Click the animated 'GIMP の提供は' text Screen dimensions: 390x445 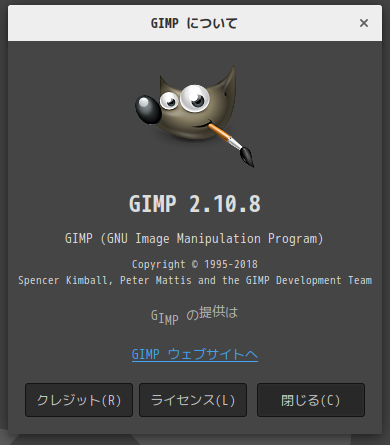194,315
